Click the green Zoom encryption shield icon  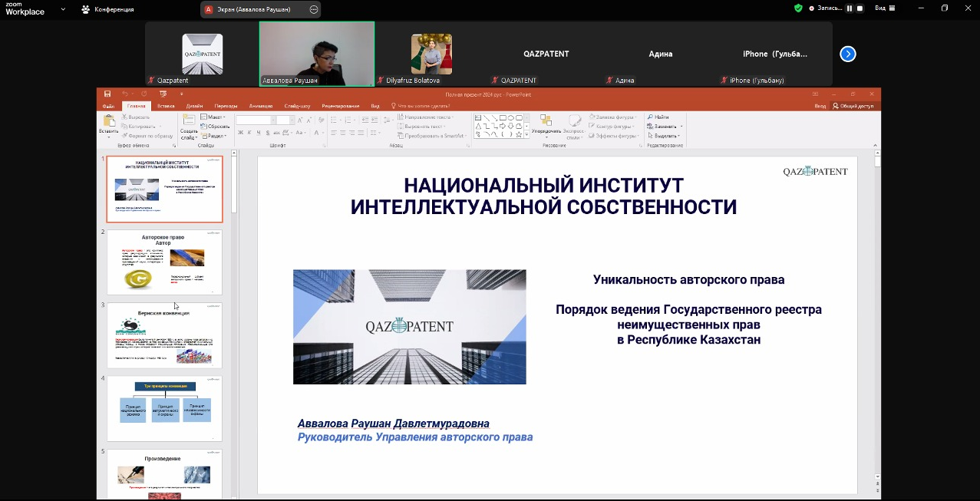coord(798,8)
